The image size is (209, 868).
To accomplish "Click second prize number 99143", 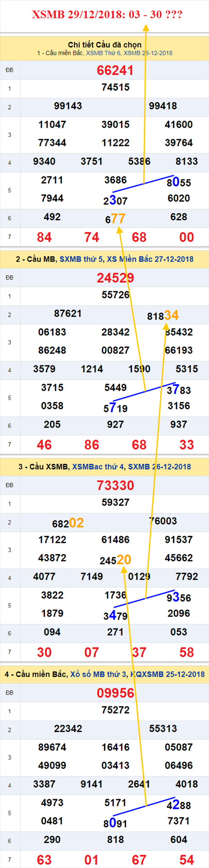I will pos(68,106).
